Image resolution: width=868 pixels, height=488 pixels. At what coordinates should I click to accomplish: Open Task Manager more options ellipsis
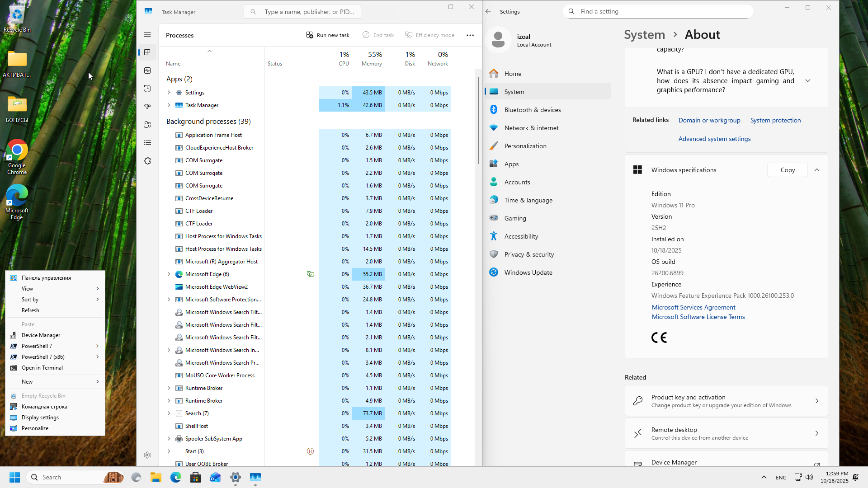[470, 35]
